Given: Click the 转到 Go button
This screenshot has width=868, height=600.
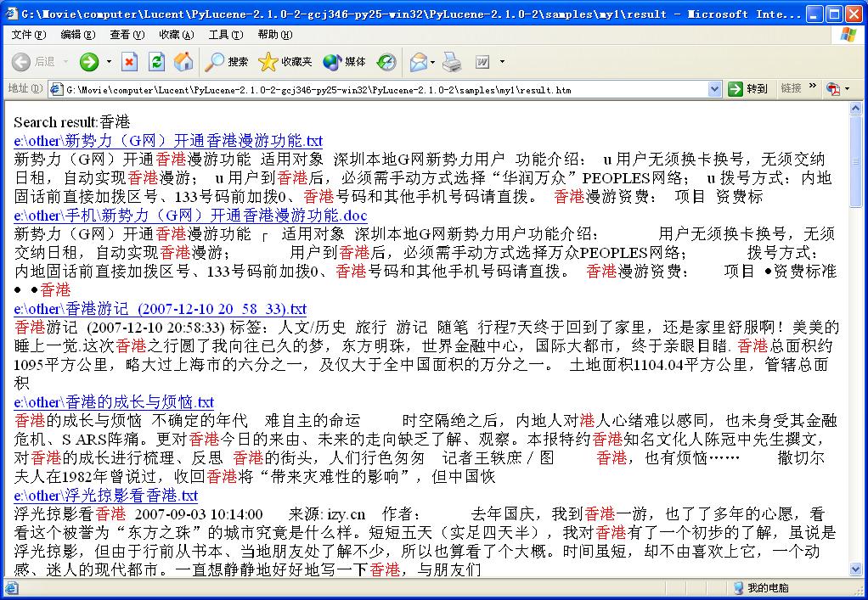Looking at the screenshot, I should [748, 89].
